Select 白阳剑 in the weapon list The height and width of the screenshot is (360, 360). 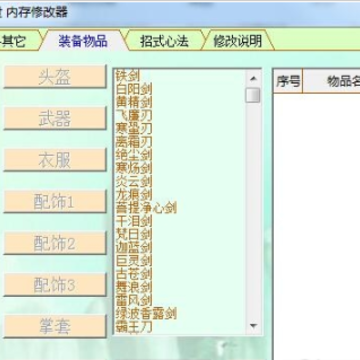point(134,89)
